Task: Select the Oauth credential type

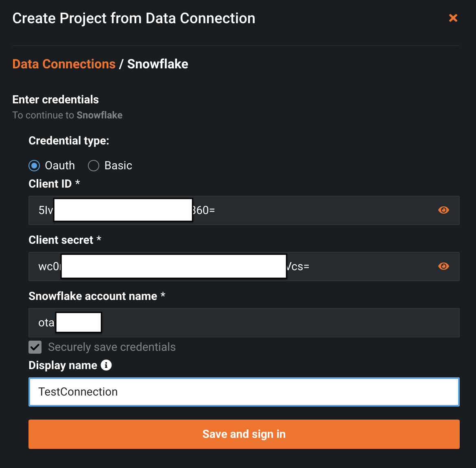Action: [x=35, y=165]
